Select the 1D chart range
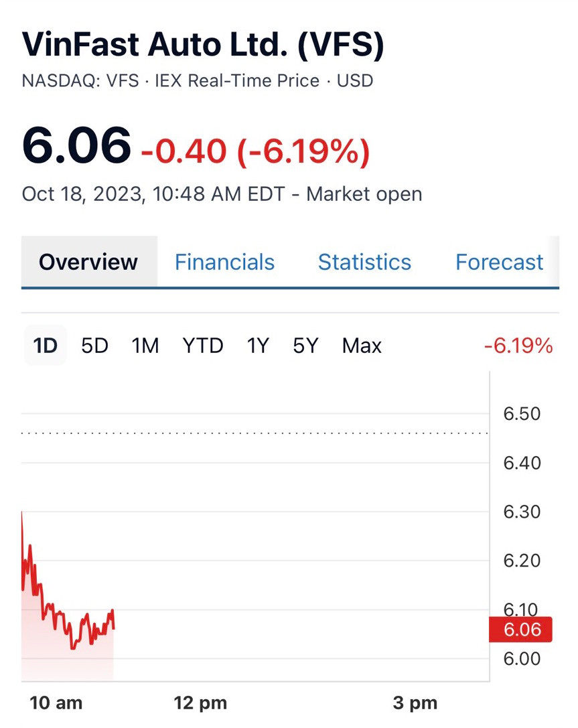The width and height of the screenshot is (578, 728). (46, 346)
